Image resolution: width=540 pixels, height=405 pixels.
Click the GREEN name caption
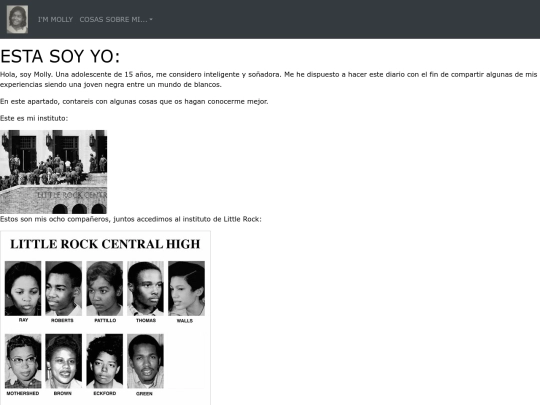144,393
